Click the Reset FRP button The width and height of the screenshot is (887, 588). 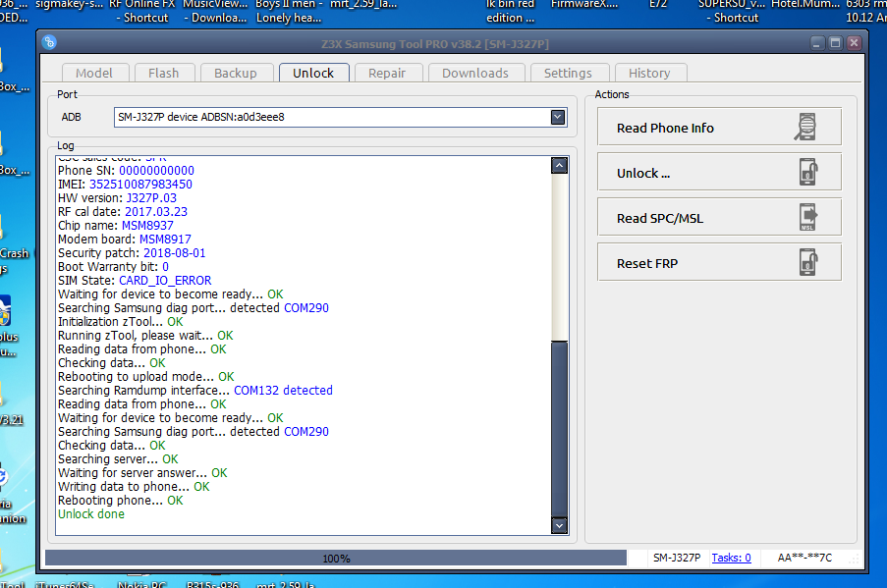pos(720,263)
